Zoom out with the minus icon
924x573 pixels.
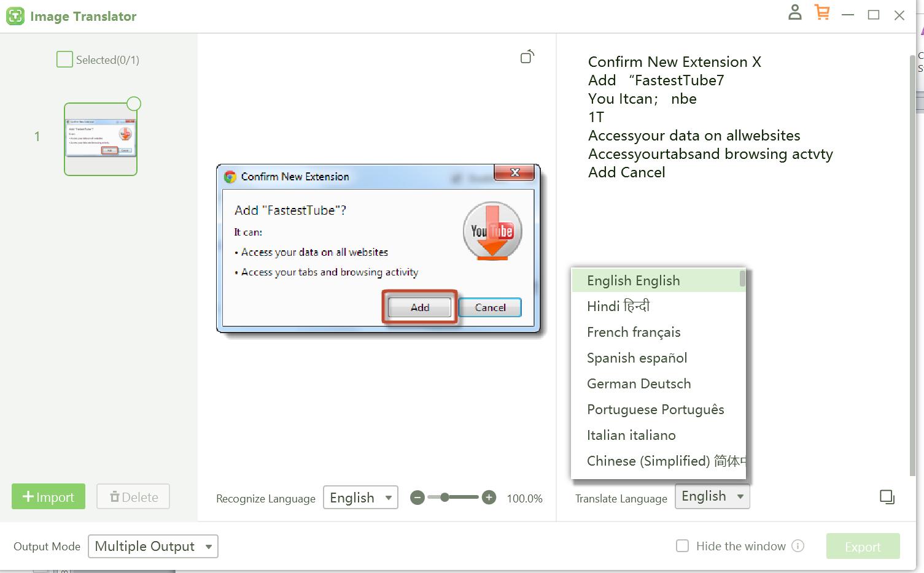417,498
